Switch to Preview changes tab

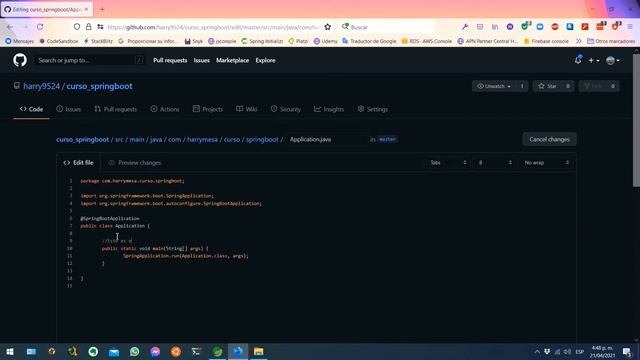pos(135,163)
